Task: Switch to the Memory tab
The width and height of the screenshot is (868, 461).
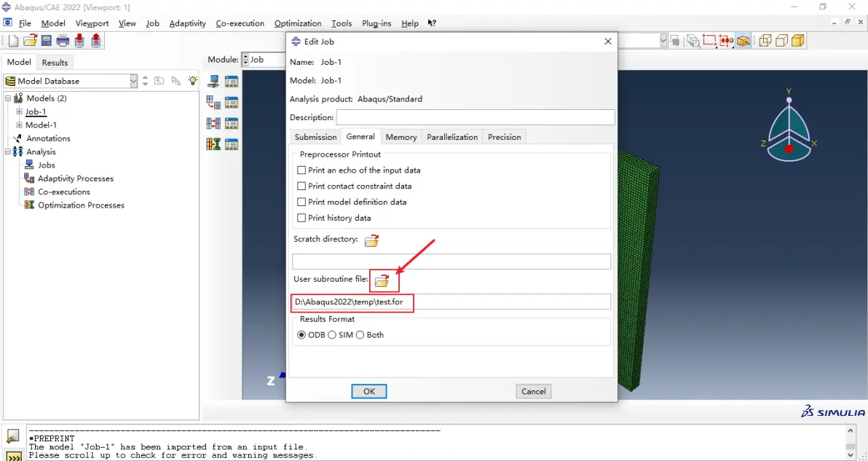Action: pyautogui.click(x=401, y=137)
